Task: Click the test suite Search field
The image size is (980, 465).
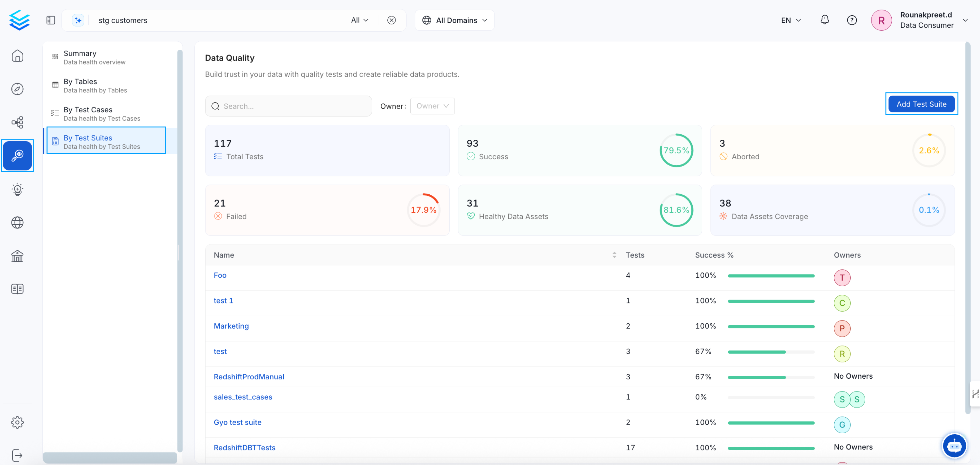Action: (293, 106)
